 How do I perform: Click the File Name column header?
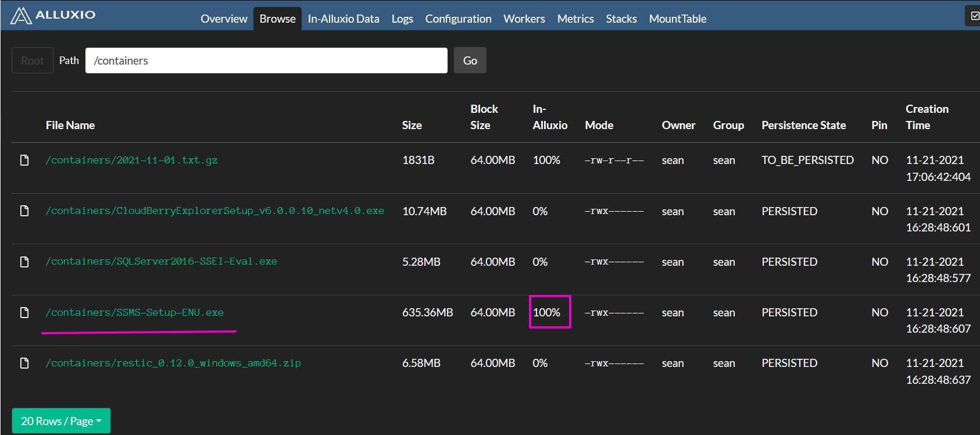pos(70,125)
